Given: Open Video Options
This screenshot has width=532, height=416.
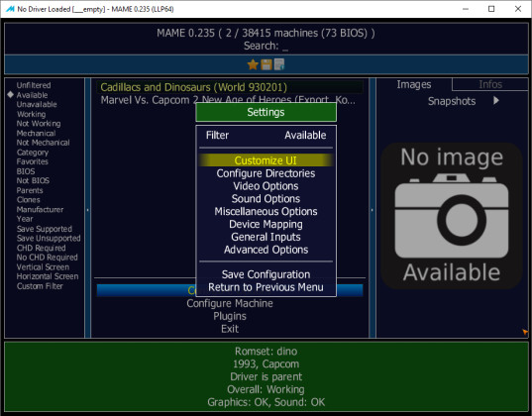Looking at the screenshot, I should pos(266,186).
